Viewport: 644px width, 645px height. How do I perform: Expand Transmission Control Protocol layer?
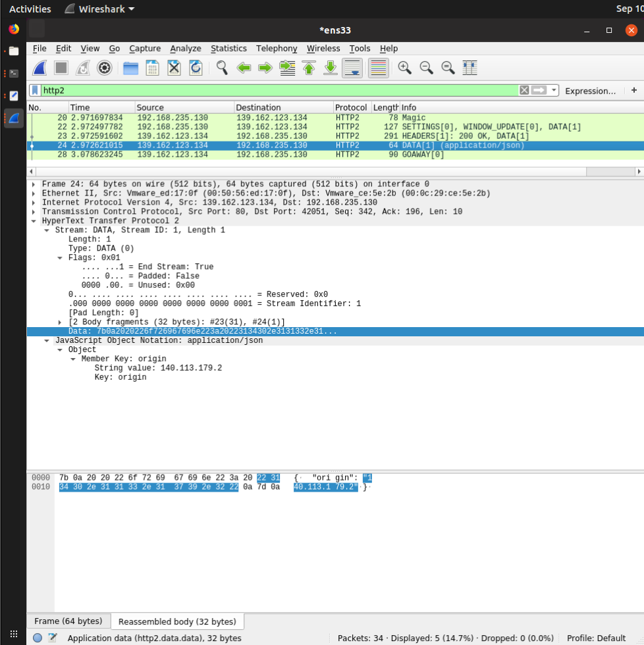click(x=34, y=212)
